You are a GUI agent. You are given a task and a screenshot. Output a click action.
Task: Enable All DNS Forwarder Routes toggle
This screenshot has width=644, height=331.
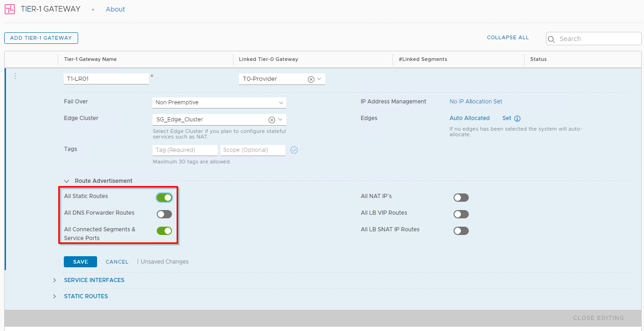[164, 214]
